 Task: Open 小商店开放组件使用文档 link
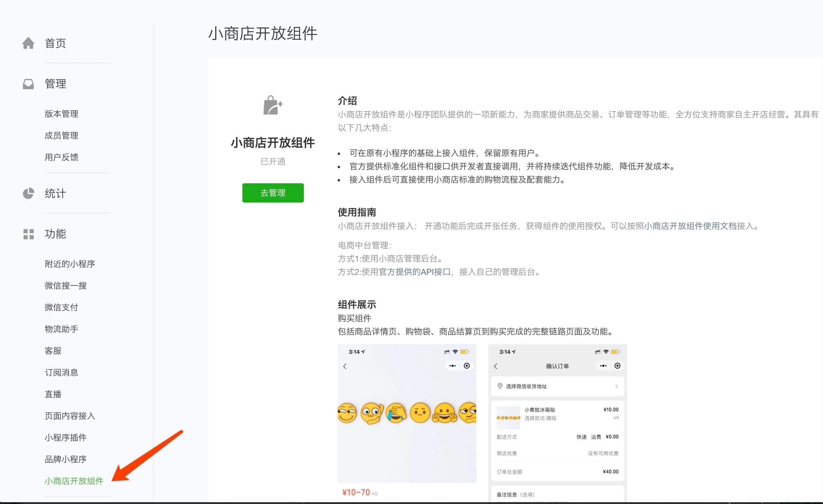tap(690, 226)
